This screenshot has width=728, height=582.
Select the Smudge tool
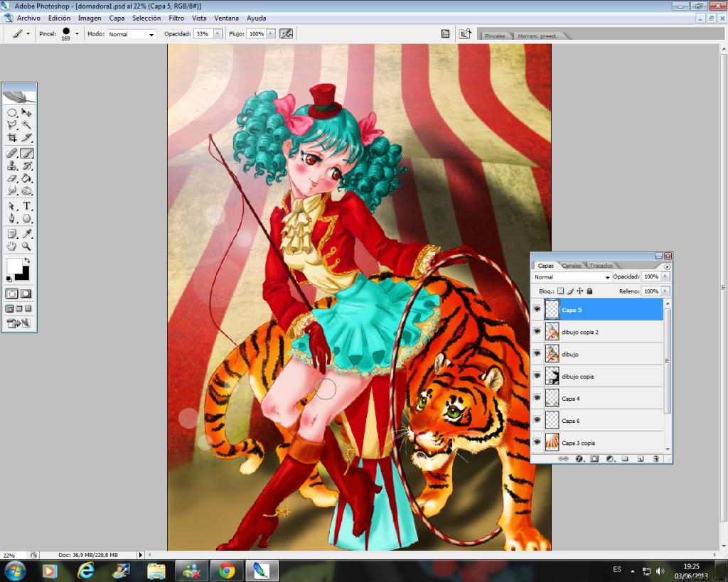(x=12, y=190)
